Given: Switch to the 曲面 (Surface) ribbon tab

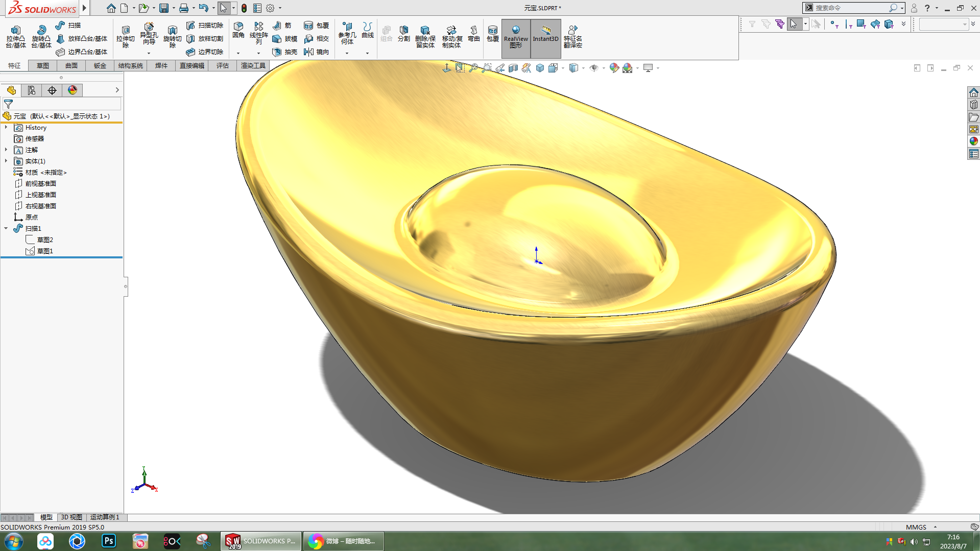Looking at the screenshot, I should pyautogui.click(x=71, y=65).
